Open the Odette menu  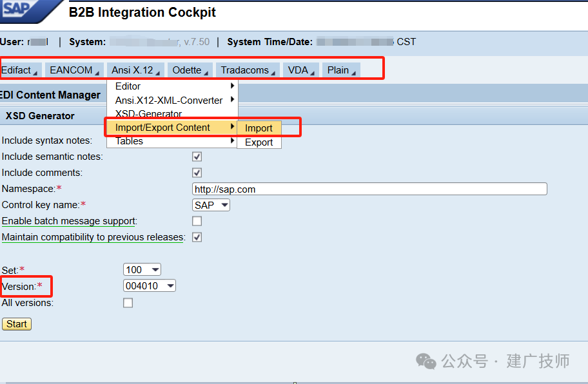click(190, 70)
